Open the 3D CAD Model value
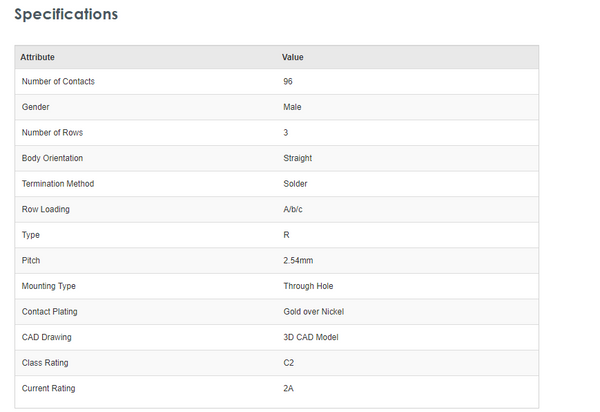 [x=311, y=337]
